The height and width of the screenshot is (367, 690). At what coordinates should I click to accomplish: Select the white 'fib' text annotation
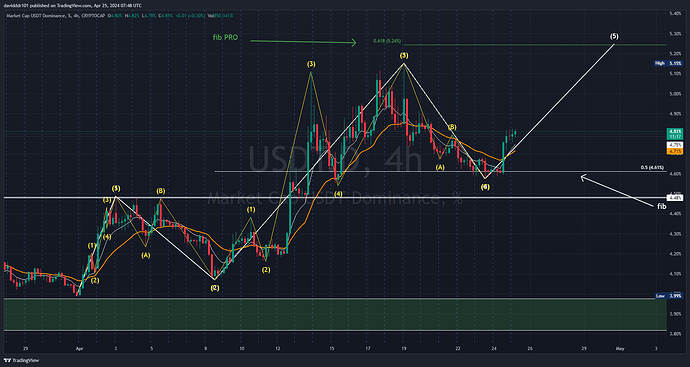pos(661,206)
